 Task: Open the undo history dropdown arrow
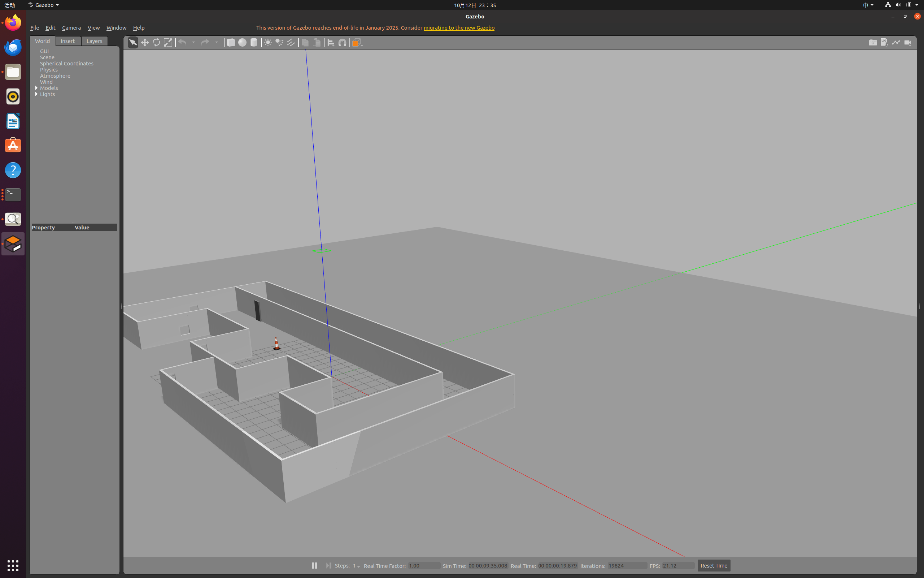click(x=193, y=42)
